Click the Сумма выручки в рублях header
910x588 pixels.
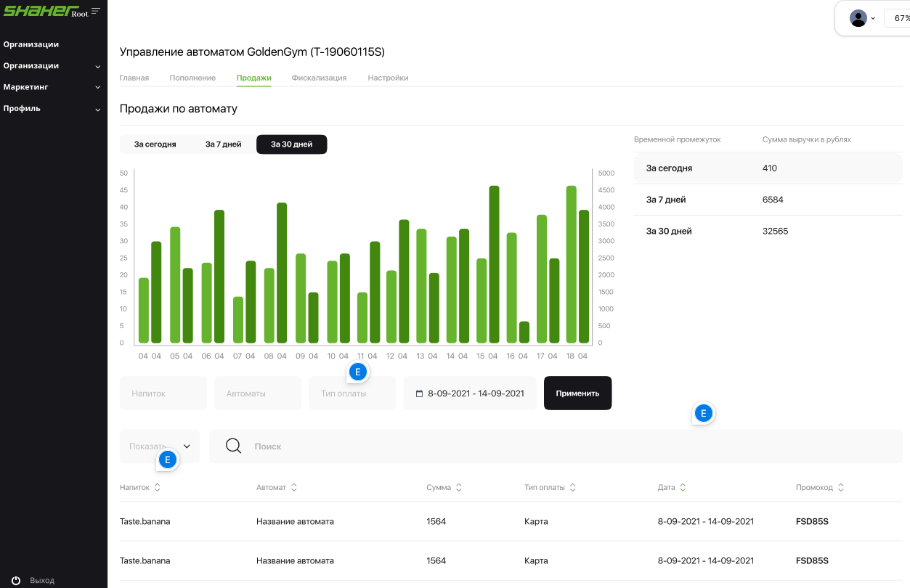(807, 139)
